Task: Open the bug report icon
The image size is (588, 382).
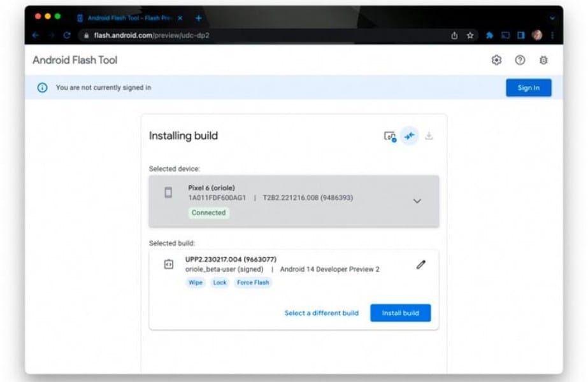Action: 543,60
